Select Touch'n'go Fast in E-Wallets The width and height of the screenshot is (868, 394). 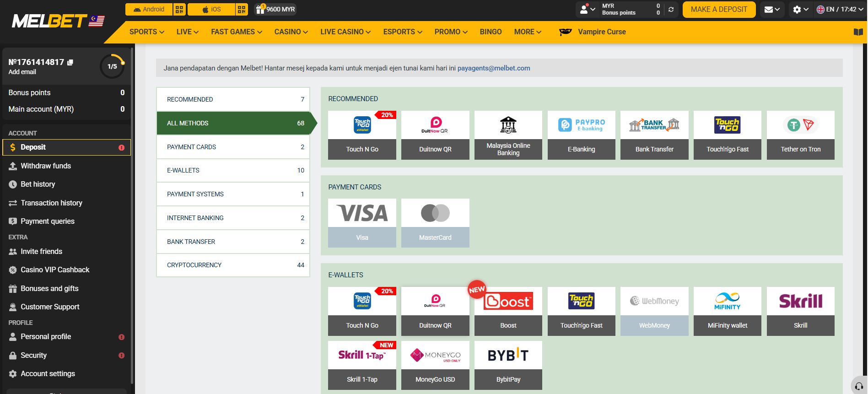581,311
